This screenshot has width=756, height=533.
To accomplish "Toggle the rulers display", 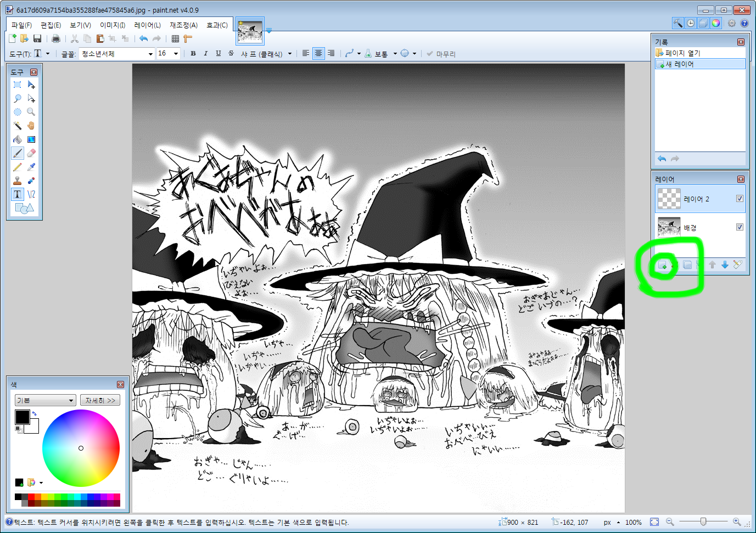I will (x=188, y=38).
